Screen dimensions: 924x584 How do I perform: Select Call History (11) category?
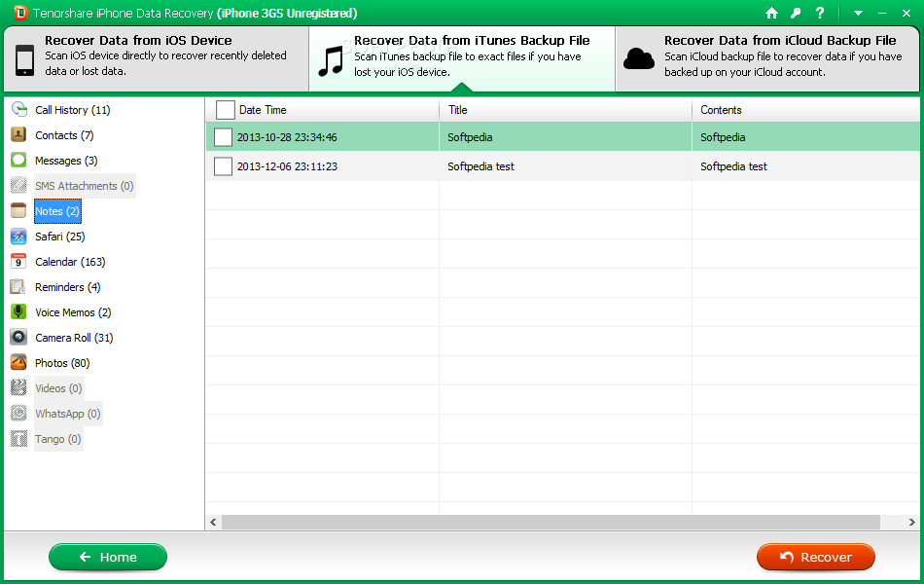[73, 110]
